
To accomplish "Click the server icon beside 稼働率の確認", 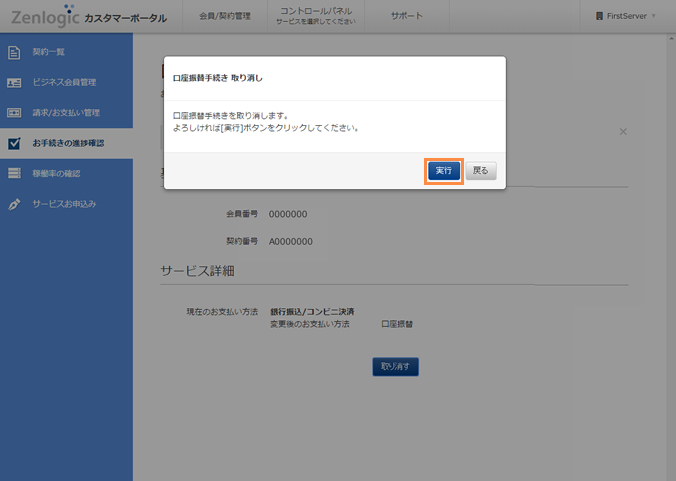I will pos(14,173).
